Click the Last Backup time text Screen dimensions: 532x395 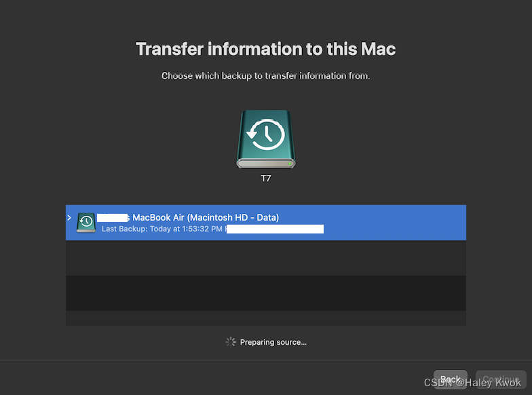click(x=162, y=229)
